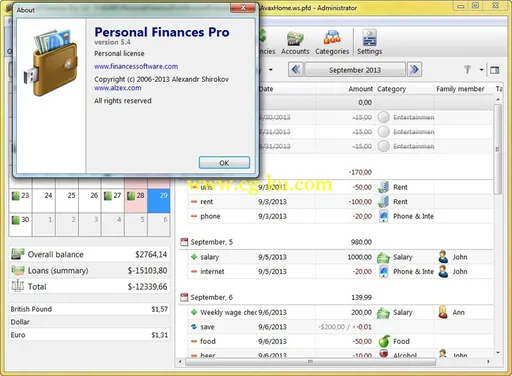
Task: Click the September 2013 period button
Action: tap(355, 70)
